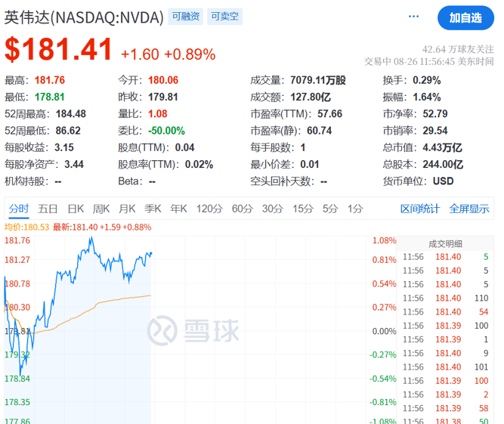Click the 今开 value 180.06
This screenshot has width=504, height=424.
(163, 80)
